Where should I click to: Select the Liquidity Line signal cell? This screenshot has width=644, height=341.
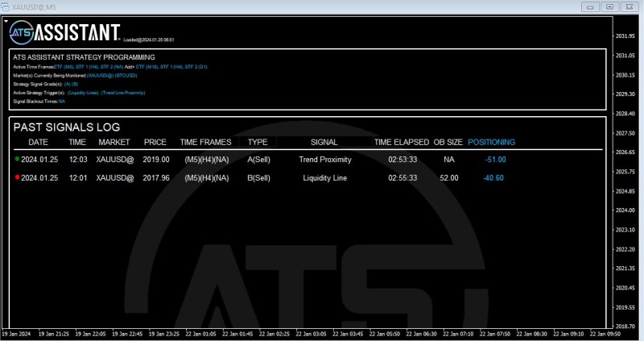tap(325, 178)
